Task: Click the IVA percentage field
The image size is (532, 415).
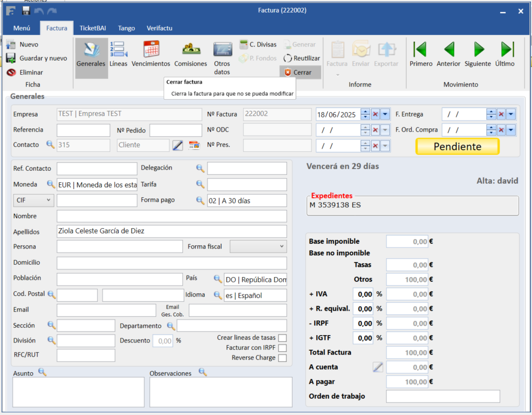Action: coord(363,294)
